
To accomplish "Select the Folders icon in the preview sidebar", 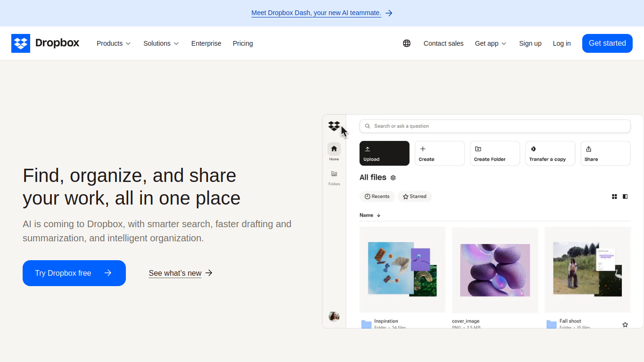I will coord(334,174).
